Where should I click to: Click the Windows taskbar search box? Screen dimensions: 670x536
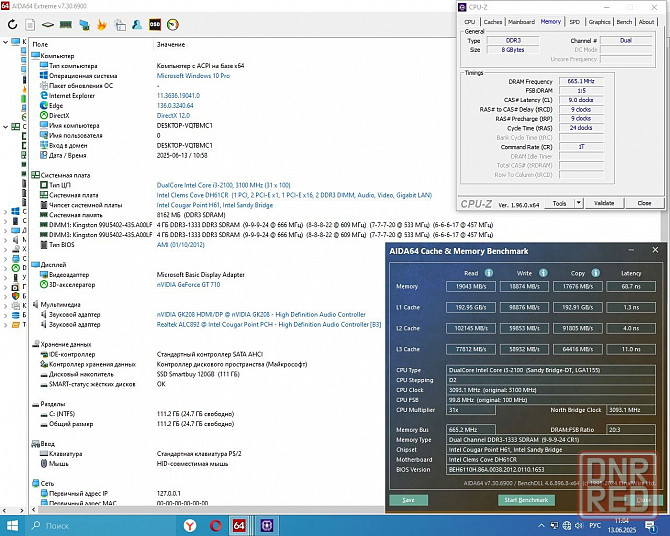click(x=100, y=525)
